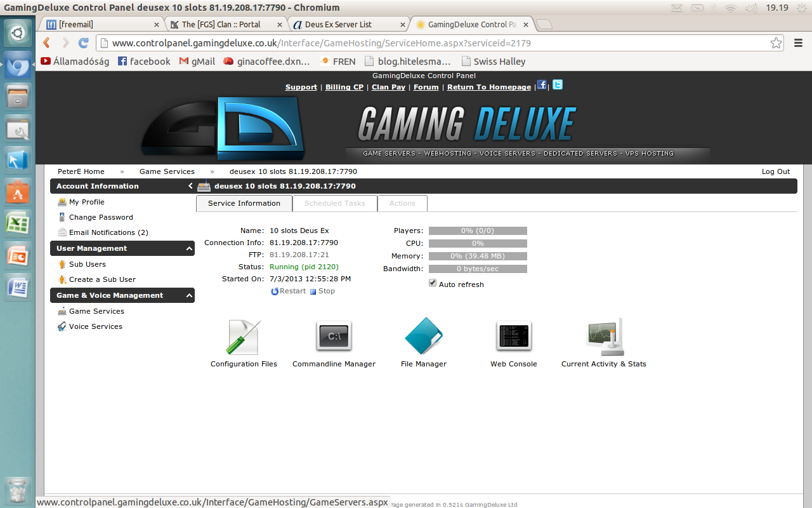Close the Deus Ex Server List tab
Image resolution: width=812 pixels, height=508 pixels.
402,24
